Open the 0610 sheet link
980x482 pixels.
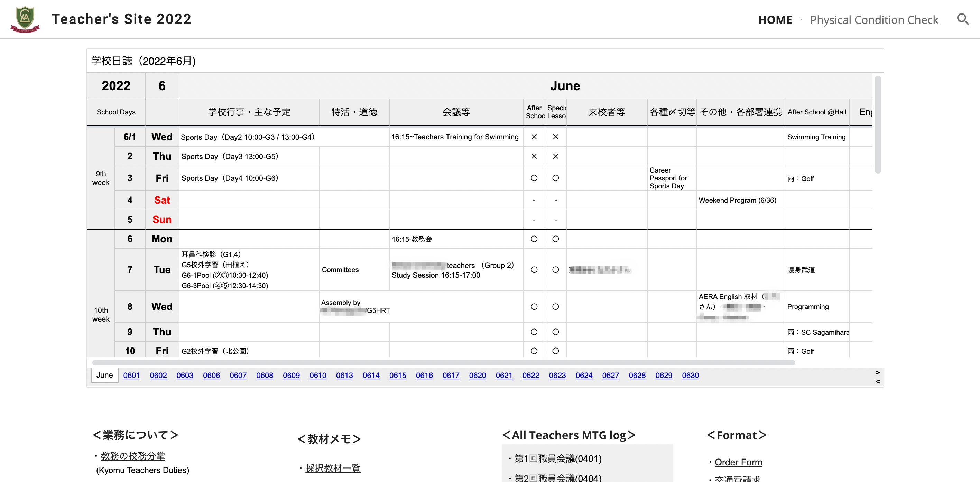[x=318, y=376]
